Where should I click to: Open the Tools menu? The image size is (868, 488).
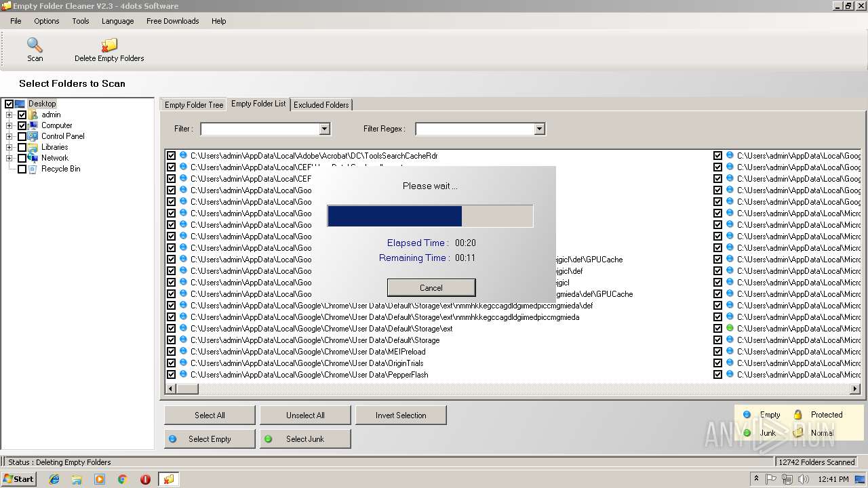(x=81, y=21)
